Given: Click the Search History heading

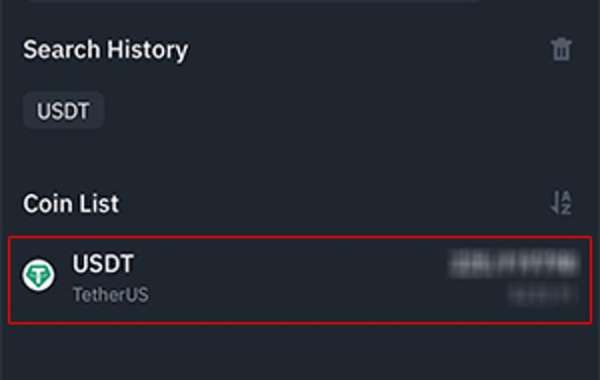Looking at the screenshot, I should (106, 50).
